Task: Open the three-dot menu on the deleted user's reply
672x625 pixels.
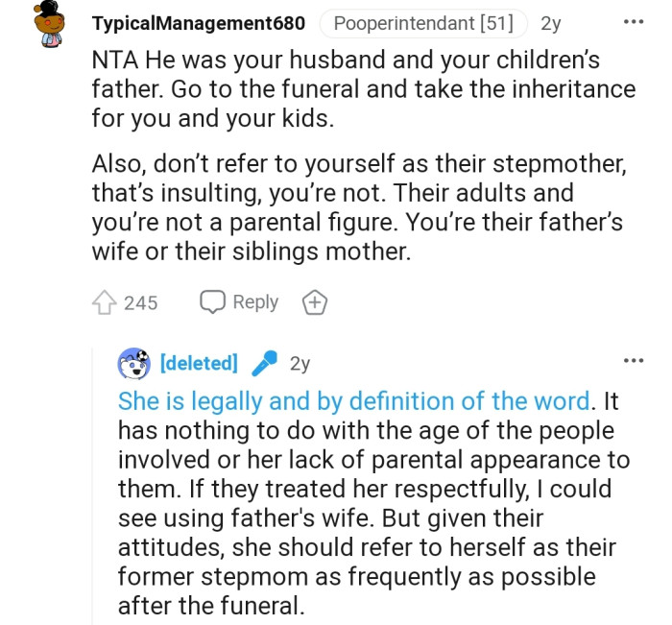Action: [x=634, y=361]
